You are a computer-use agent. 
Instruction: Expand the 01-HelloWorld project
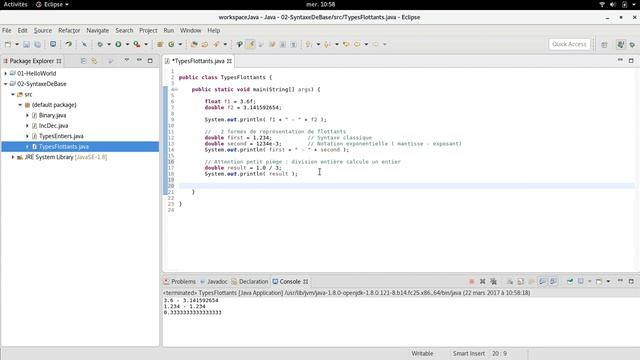6,73
